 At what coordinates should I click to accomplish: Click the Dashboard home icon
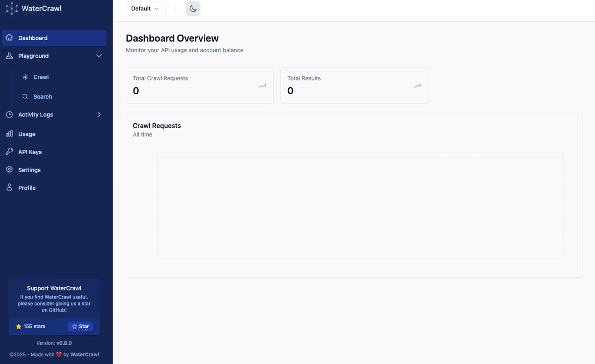coord(9,38)
